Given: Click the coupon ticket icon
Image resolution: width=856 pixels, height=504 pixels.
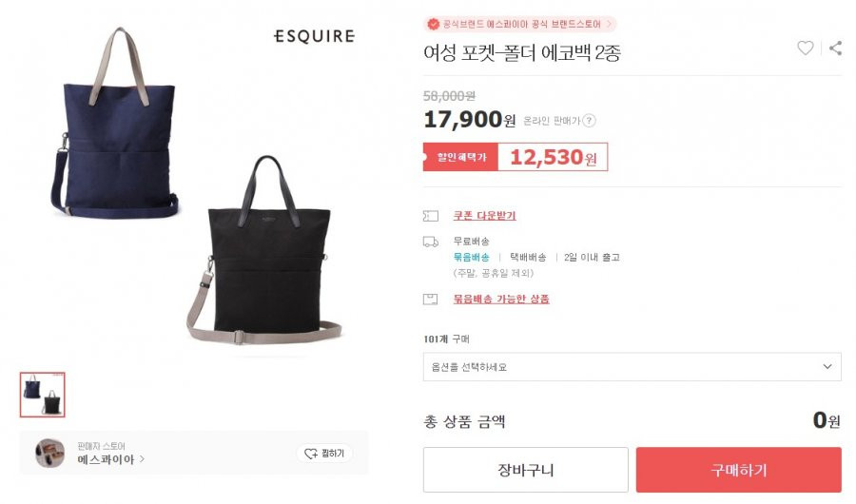Looking at the screenshot, I should [x=431, y=216].
